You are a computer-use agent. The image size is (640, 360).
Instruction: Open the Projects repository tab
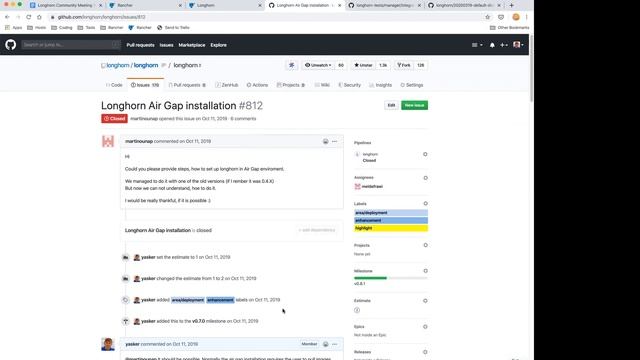point(291,85)
